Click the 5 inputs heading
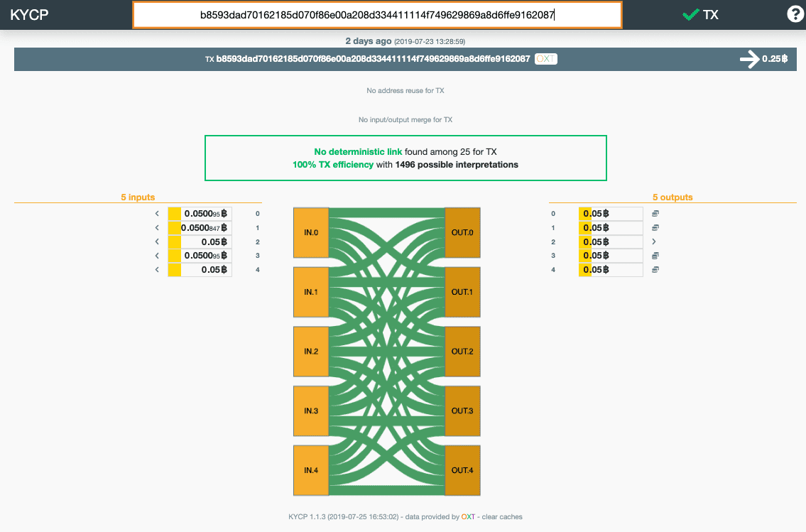This screenshot has width=806, height=532. pos(138,197)
